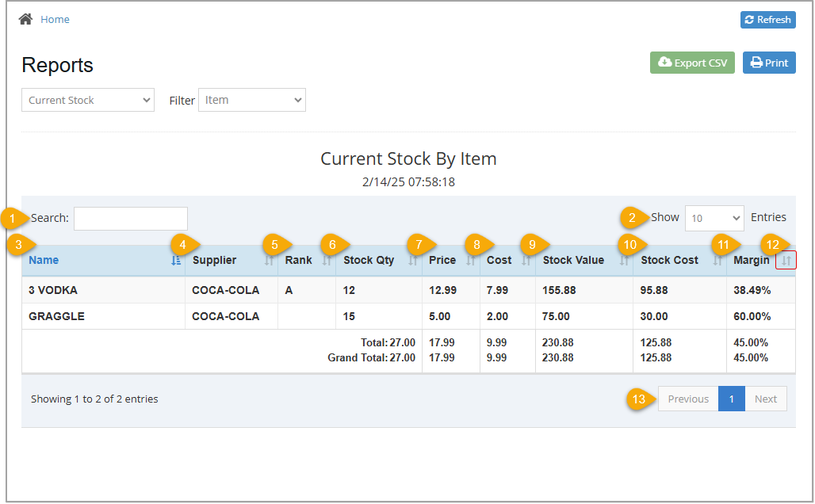Open the Current Stock report type dropdown
This screenshot has width=815, height=504.
click(x=87, y=100)
